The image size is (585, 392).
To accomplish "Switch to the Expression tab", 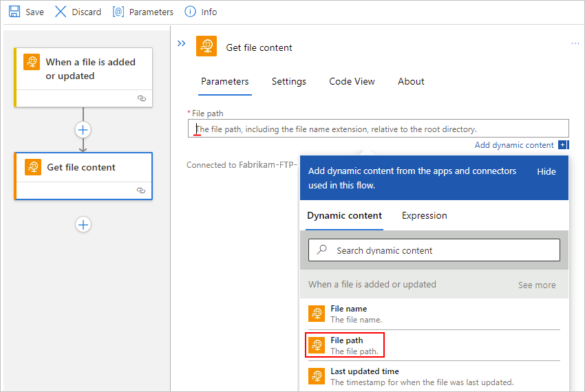I will tap(425, 215).
